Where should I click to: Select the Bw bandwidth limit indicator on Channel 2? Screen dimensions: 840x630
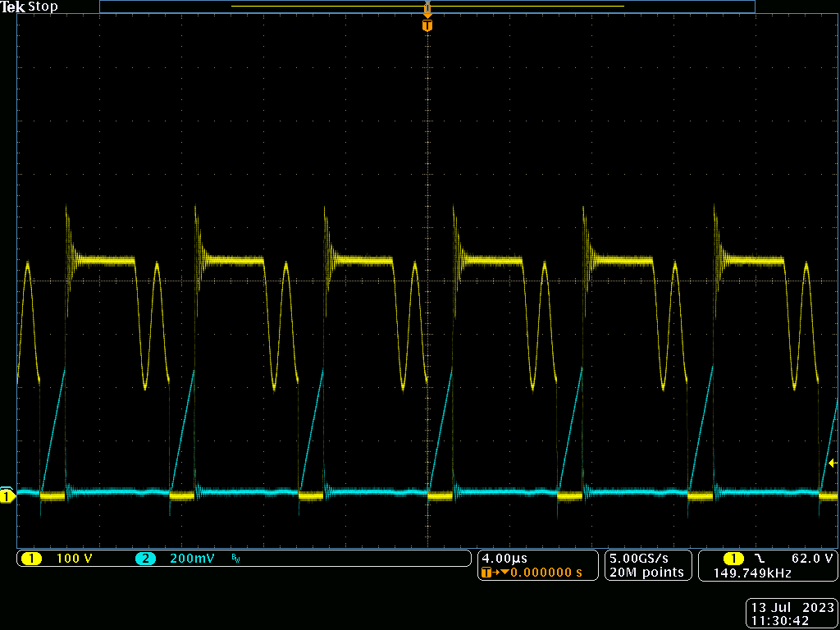pos(236,558)
